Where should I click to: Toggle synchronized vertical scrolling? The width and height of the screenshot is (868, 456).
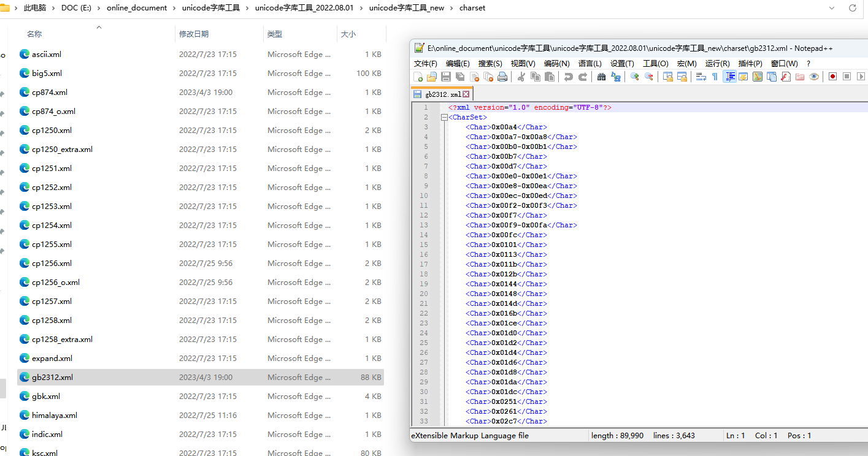pyautogui.click(x=667, y=77)
